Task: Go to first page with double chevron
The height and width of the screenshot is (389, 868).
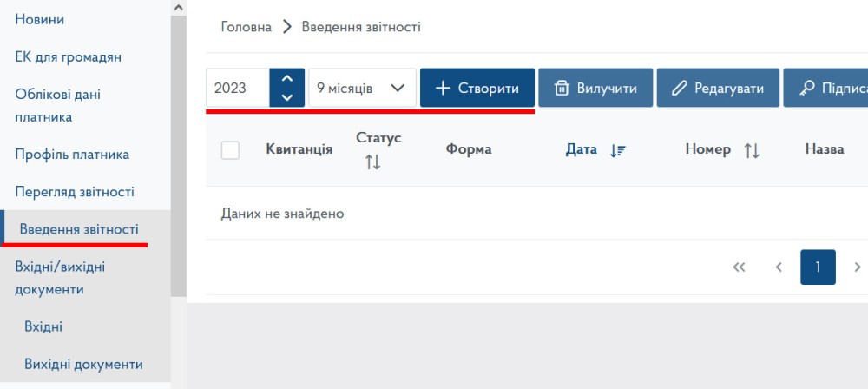Action: (x=740, y=267)
